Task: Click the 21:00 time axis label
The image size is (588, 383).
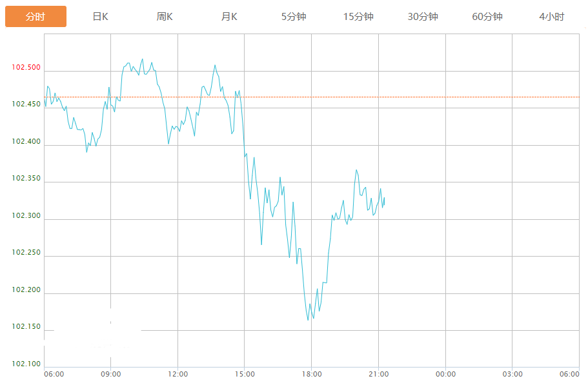Action: click(x=378, y=374)
